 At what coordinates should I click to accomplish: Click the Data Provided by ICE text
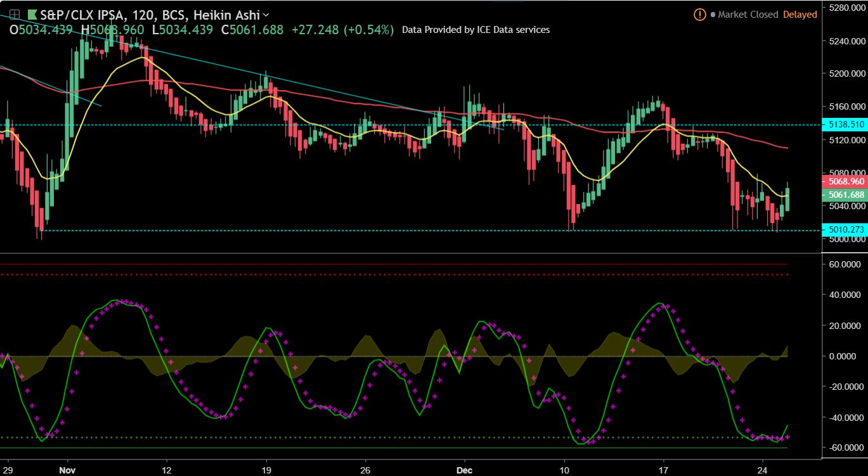click(476, 30)
